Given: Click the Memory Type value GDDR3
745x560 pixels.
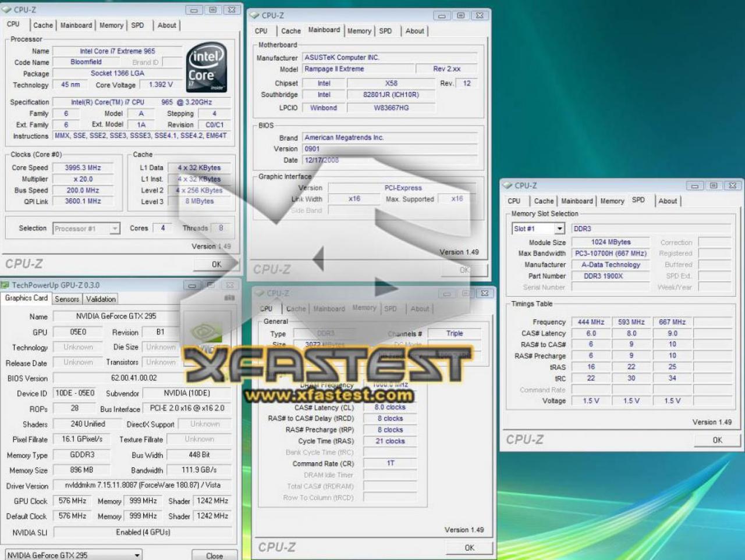Looking at the screenshot, I should 82,455.
